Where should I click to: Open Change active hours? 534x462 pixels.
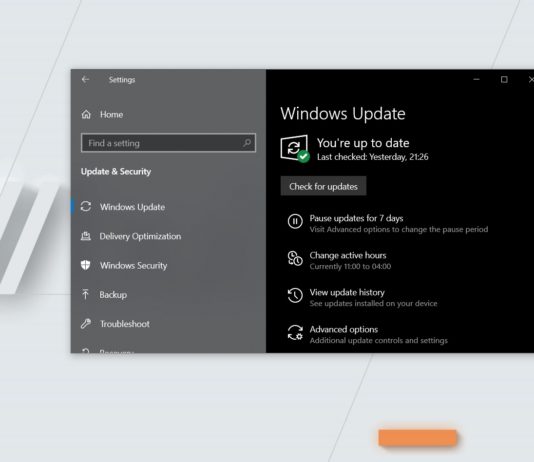point(348,255)
